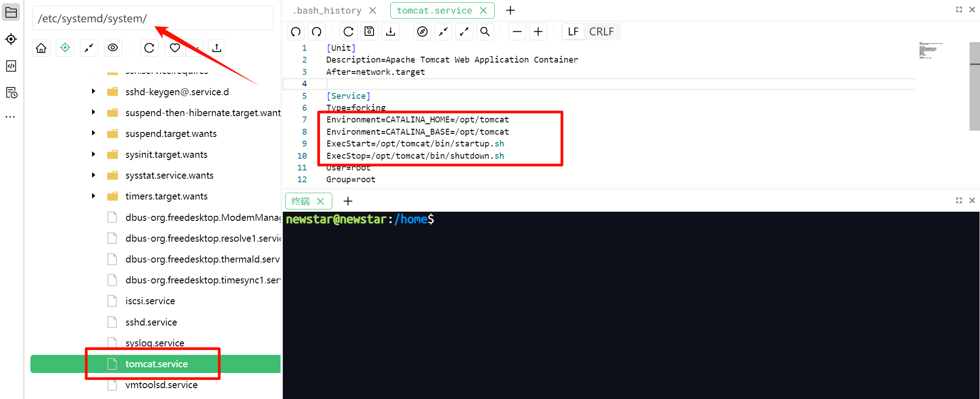The width and height of the screenshot is (980, 399).
Task: Click the upload icon in file panel
Action: tap(217, 48)
